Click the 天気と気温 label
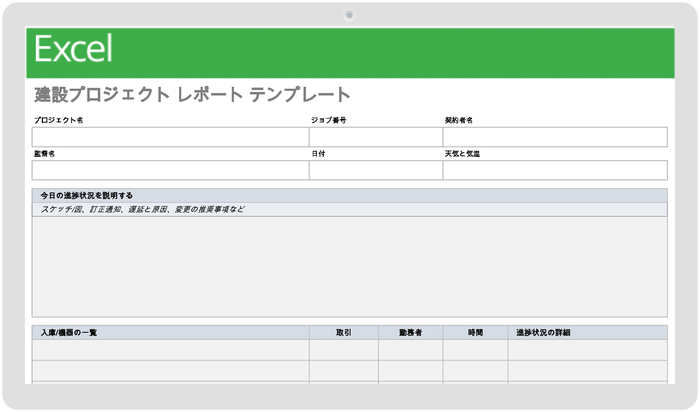The image size is (700, 412). pos(462,154)
